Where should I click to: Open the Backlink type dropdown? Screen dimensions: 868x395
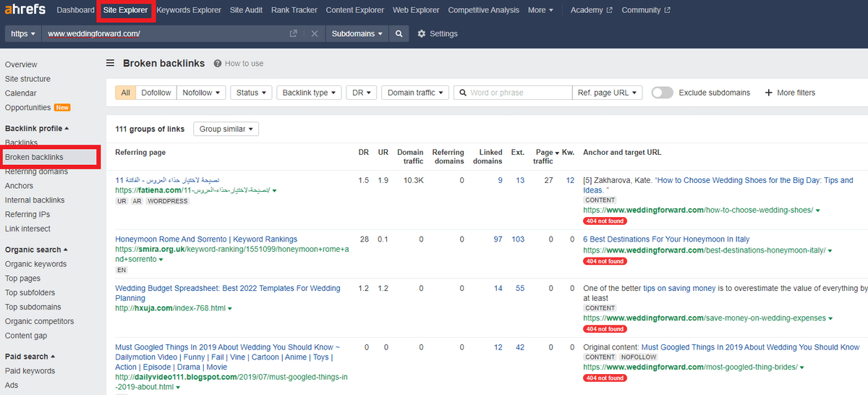pos(310,93)
